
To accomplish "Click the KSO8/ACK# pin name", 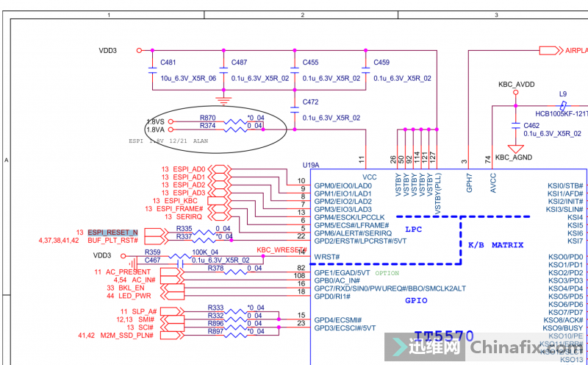I will coord(564,320).
